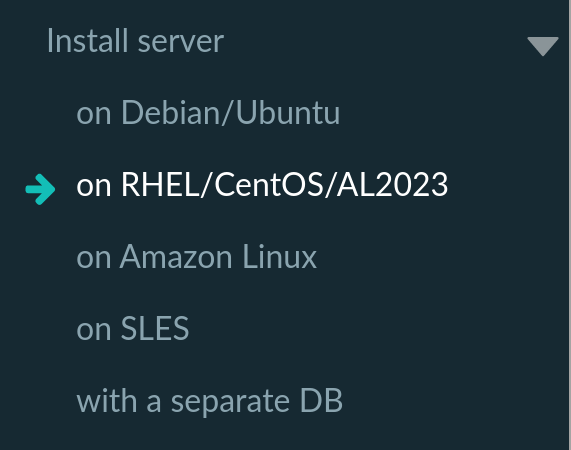View install instructions for Amazon Linux
This screenshot has width=571, height=450.
click(x=197, y=257)
